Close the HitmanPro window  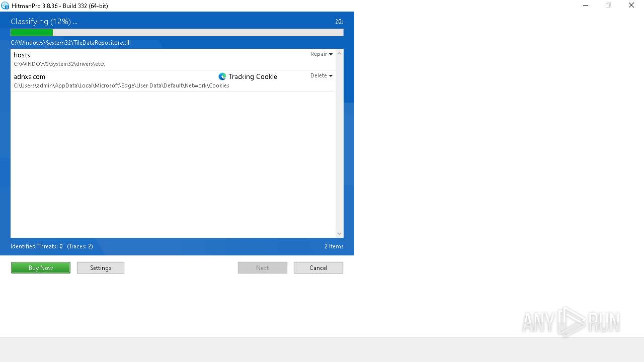[x=631, y=6]
